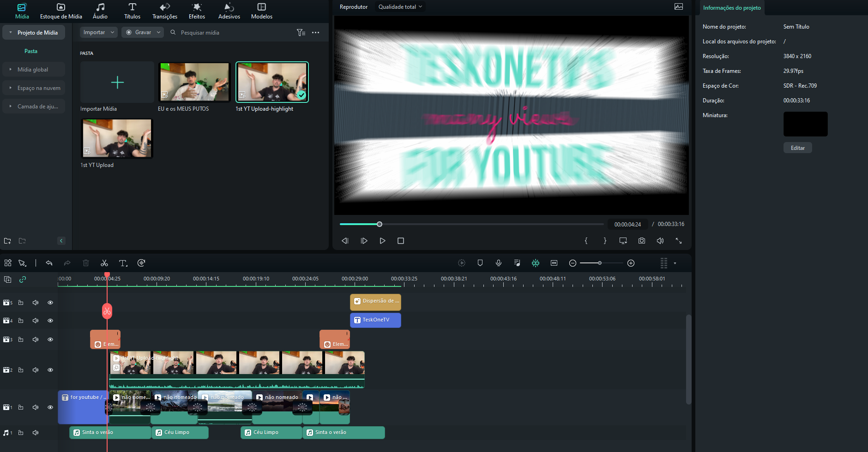The width and height of the screenshot is (868, 452).
Task: Open the Importar dropdown
Action: click(x=99, y=32)
